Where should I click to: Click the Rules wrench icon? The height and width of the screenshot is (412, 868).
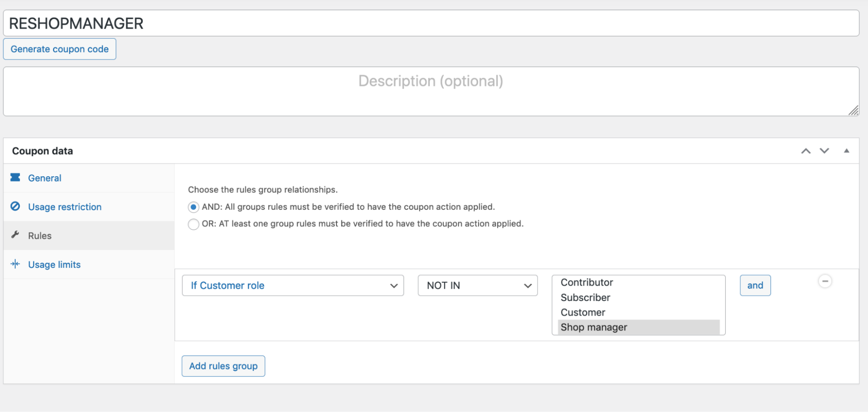click(x=15, y=235)
